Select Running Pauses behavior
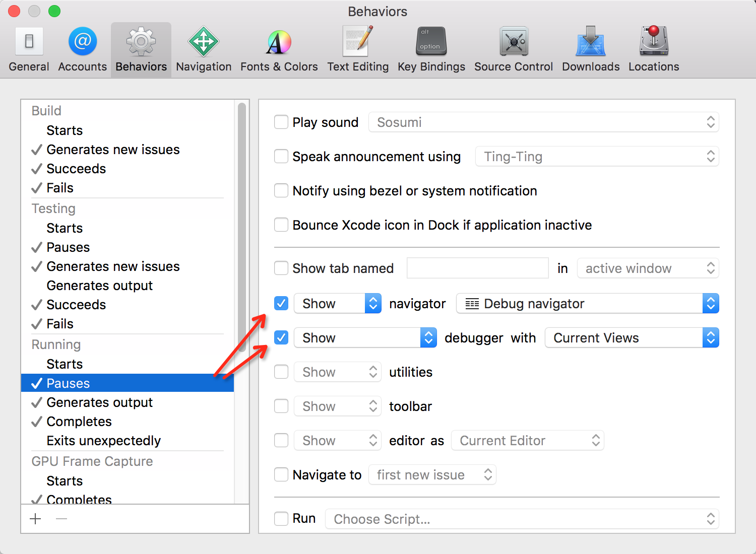 (128, 383)
